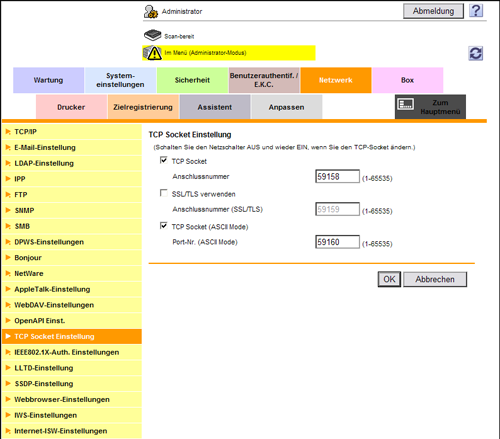Click the SSL/TLS Anschlussnummer field 59159
The height and width of the screenshot is (439, 500).
click(337, 209)
